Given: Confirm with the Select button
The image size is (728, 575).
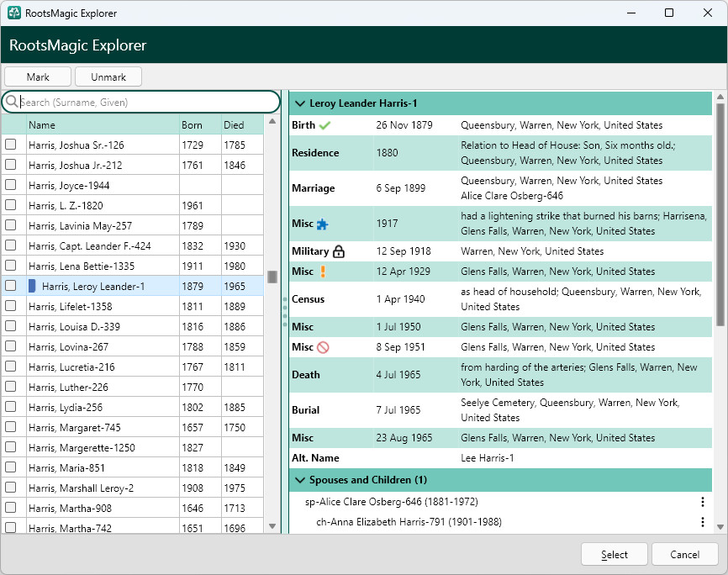Looking at the screenshot, I should coord(615,555).
